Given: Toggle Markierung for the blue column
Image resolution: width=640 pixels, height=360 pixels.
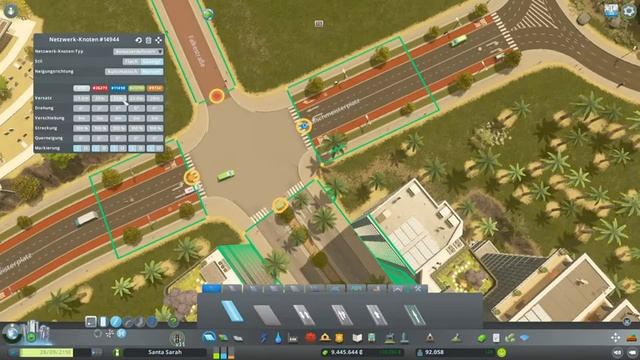Looking at the screenshot, I should coord(118,148).
